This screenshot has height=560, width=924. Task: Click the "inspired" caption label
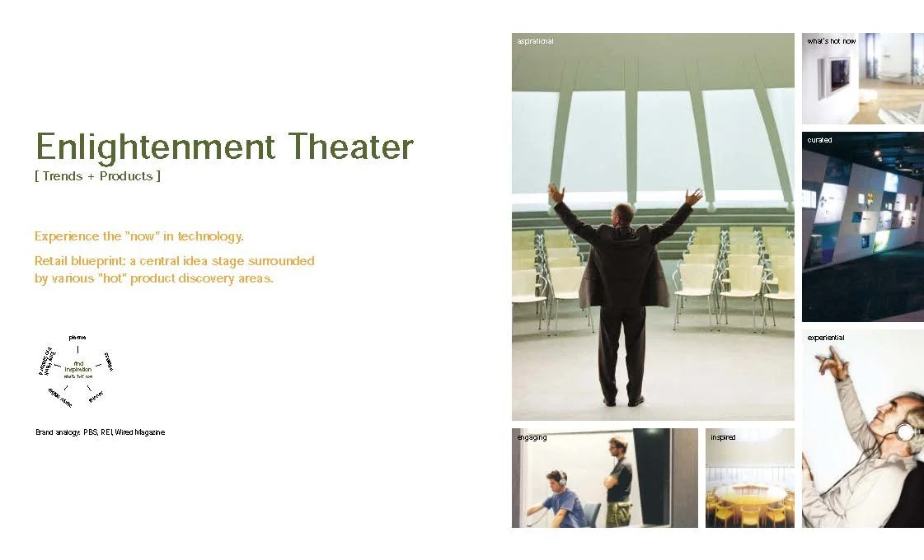click(722, 437)
